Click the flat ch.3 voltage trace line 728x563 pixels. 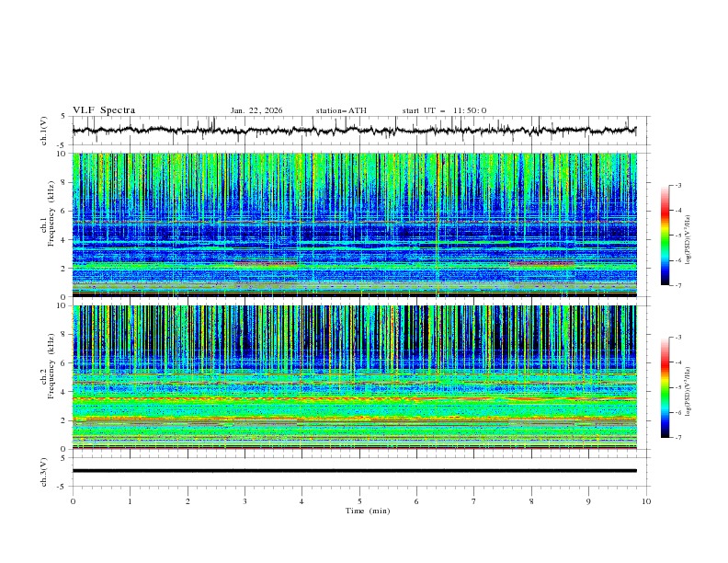pos(358,471)
